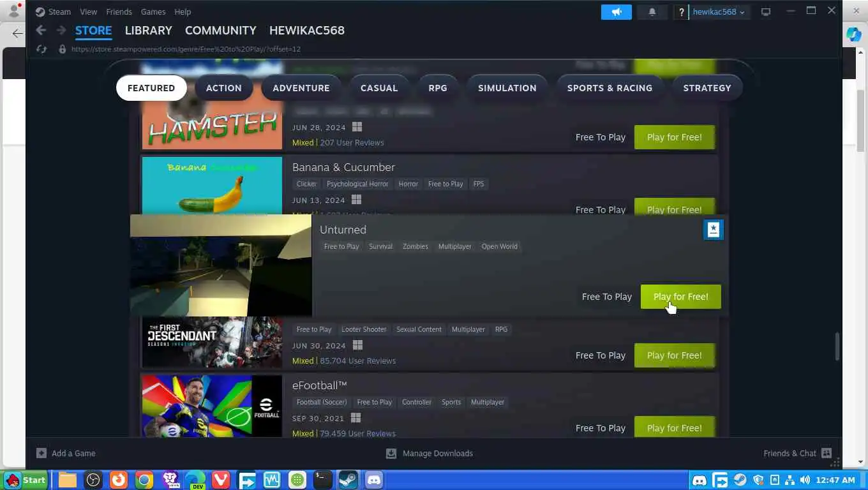Launch OBS Studio from the taskbar

93,480
